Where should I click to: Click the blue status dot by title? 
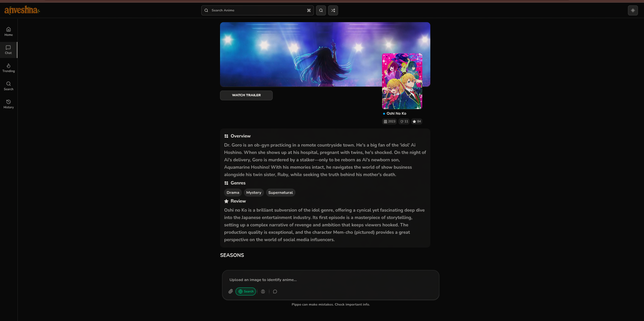point(384,114)
